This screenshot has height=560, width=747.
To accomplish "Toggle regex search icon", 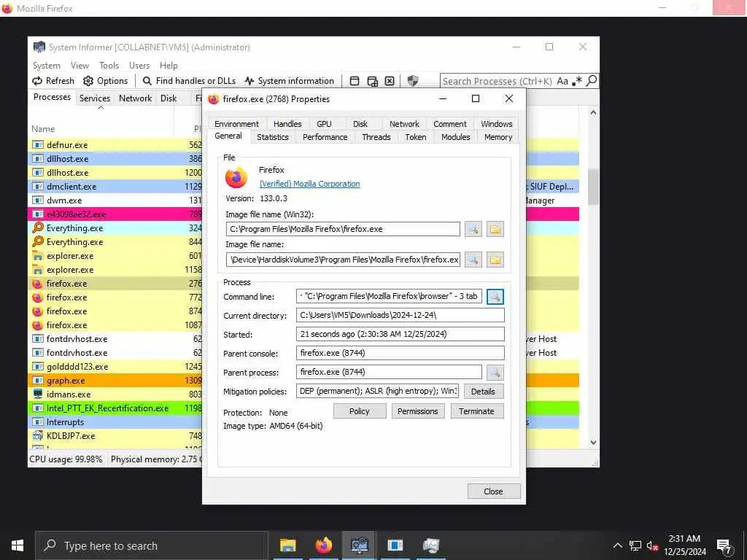I will coord(577,81).
